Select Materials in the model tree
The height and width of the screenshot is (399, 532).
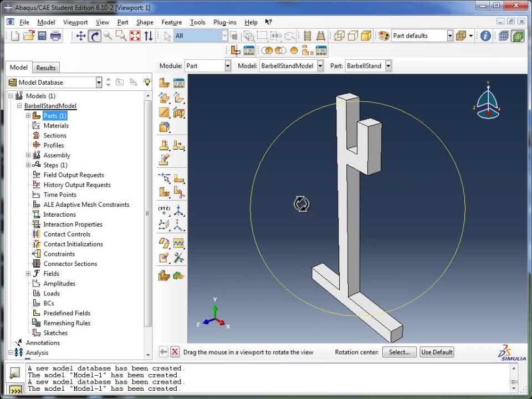56,126
